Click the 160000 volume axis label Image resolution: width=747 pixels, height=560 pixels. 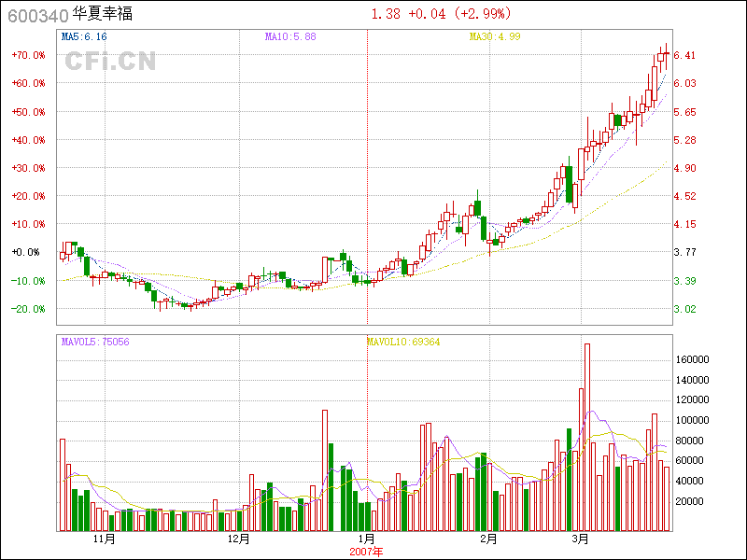coord(694,359)
